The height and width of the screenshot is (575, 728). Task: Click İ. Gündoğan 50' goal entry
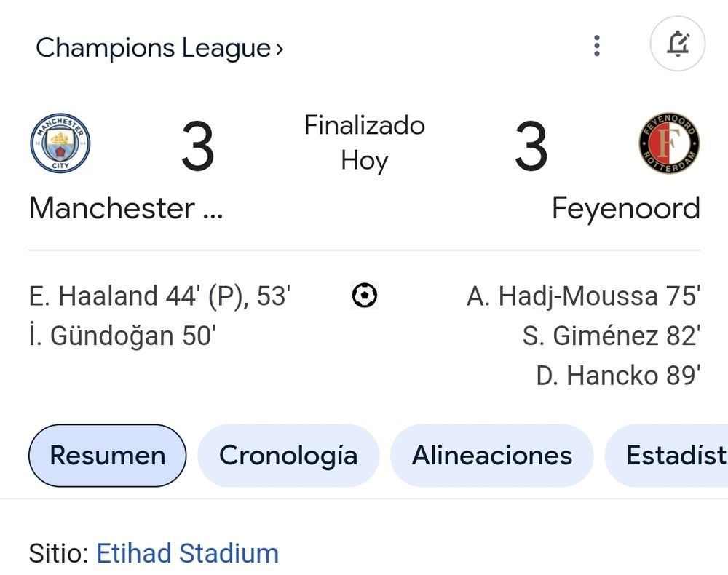122,336
